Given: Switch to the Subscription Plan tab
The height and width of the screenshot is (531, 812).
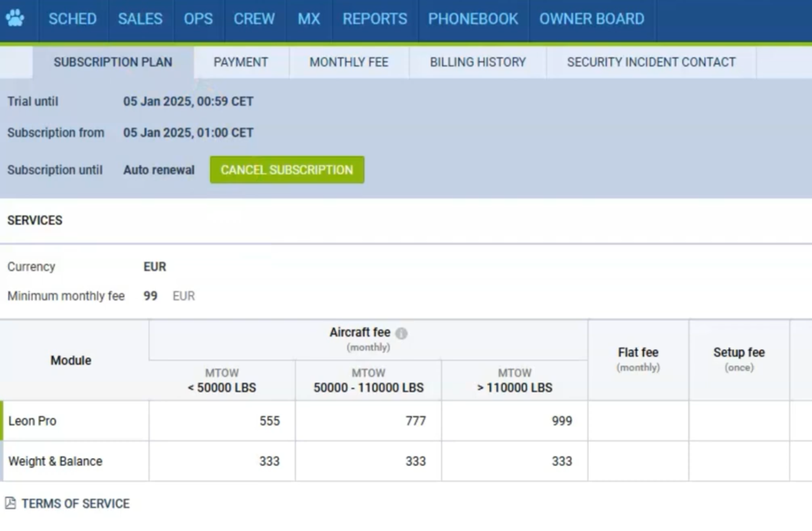Looking at the screenshot, I should 113,62.
